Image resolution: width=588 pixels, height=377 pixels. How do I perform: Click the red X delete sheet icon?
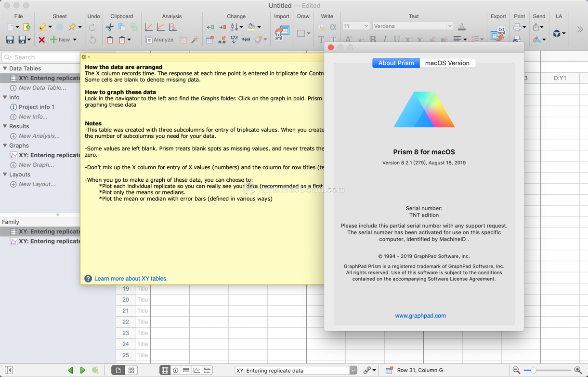point(42,40)
